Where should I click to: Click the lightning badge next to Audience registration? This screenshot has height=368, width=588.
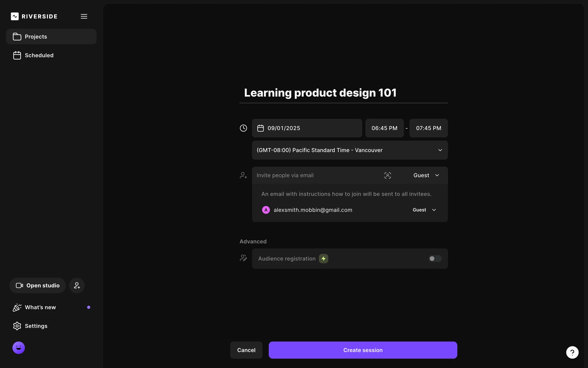click(323, 259)
